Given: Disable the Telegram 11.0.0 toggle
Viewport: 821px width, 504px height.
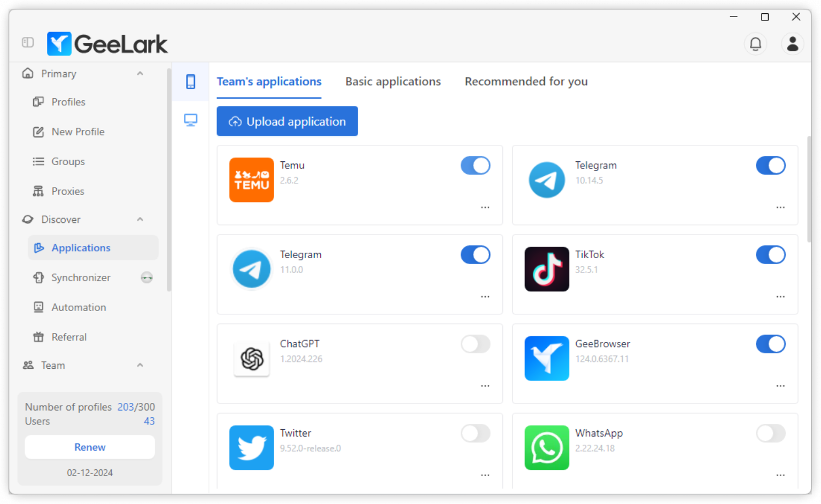Looking at the screenshot, I should coord(475,255).
